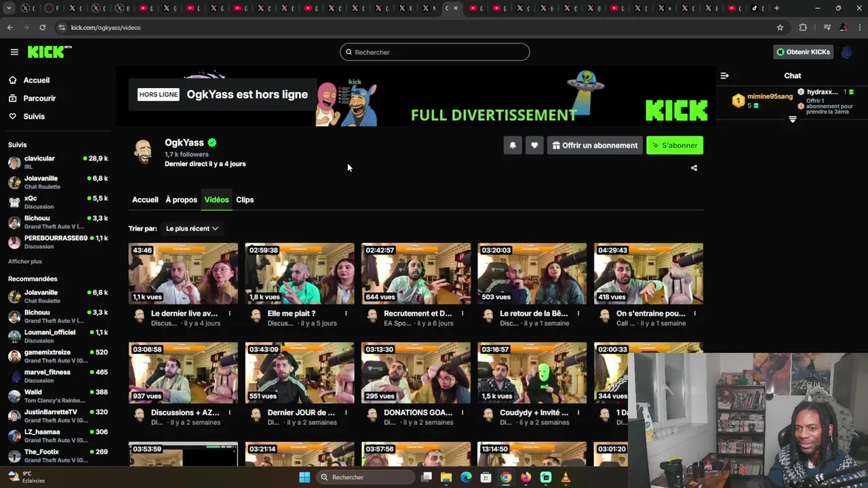Screen dimensions: 868x488
Task: Open options for 'On s'entraine pou...' video
Action: click(x=695, y=314)
